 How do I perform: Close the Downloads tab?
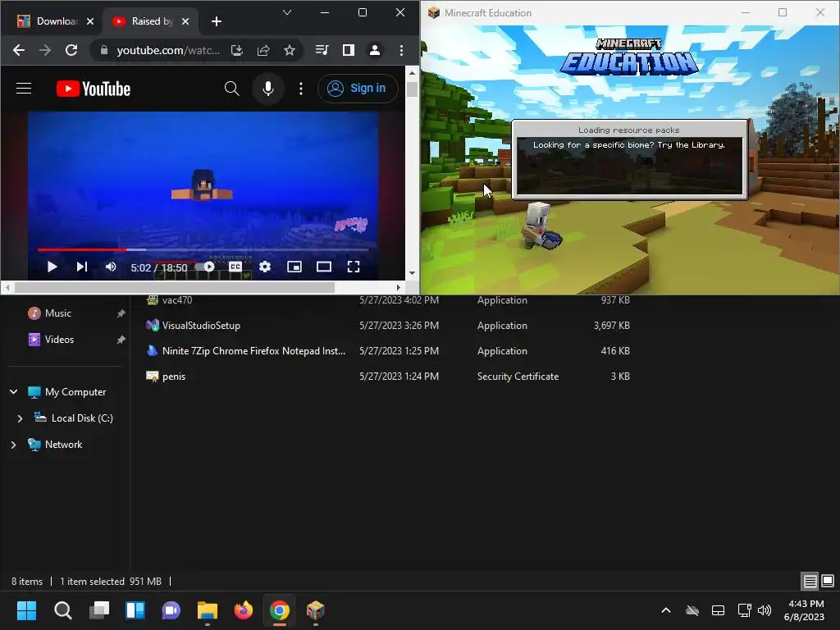90,21
